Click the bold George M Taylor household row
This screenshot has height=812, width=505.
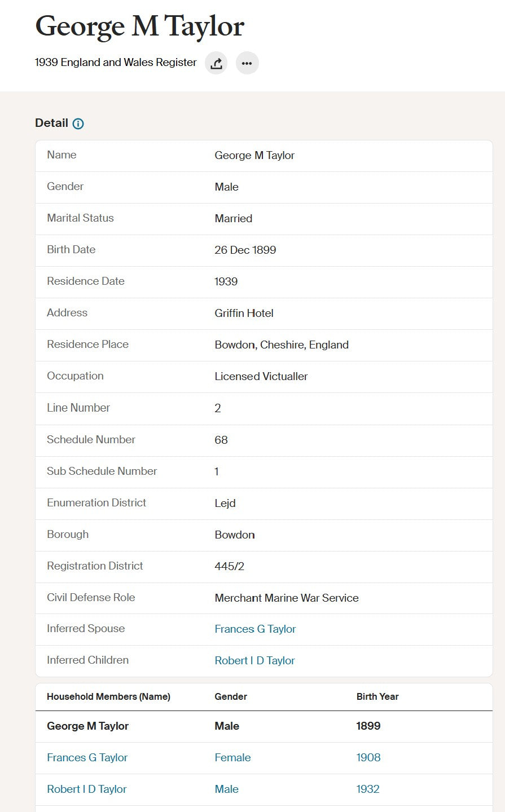click(x=264, y=726)
